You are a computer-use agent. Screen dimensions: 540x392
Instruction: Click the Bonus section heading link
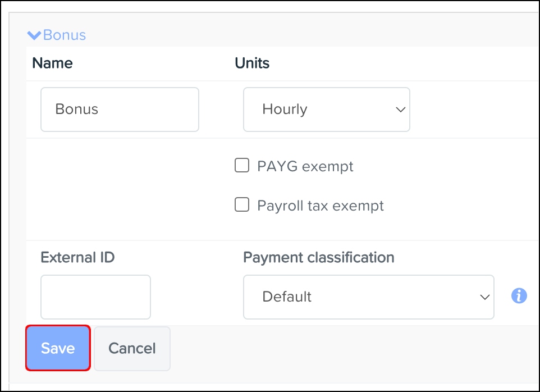click(65, 35)
